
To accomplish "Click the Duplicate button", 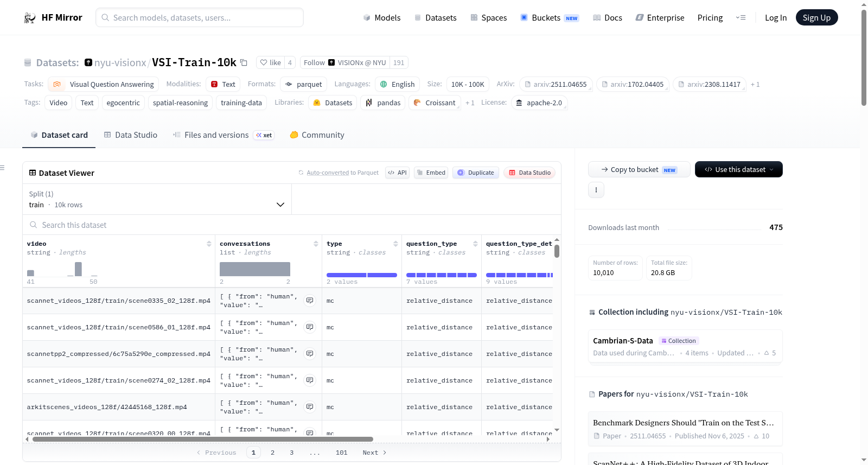I will click(476, 173).
